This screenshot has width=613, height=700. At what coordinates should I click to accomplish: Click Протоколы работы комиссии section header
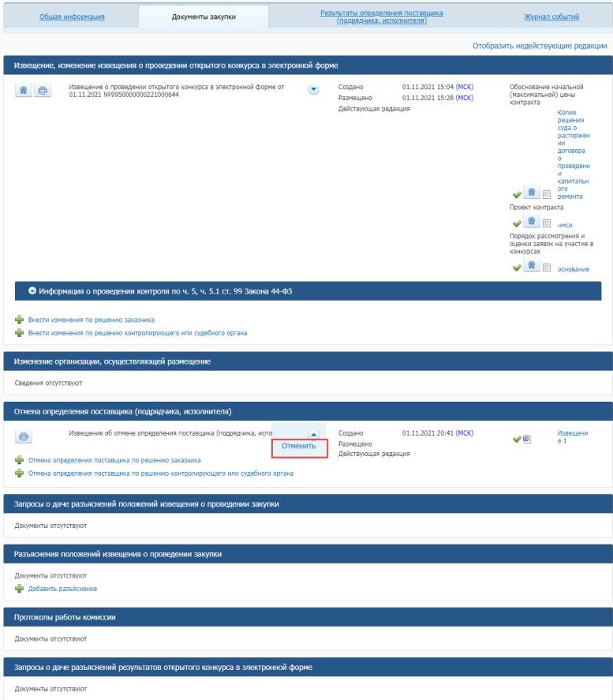pyautogui.click(x=308, y=617)
